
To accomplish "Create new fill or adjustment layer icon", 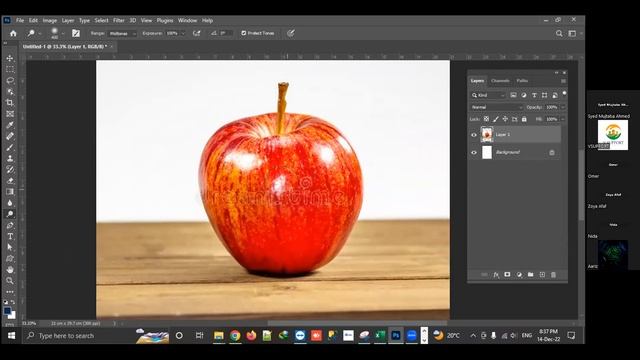I will (x=519, y=275).
